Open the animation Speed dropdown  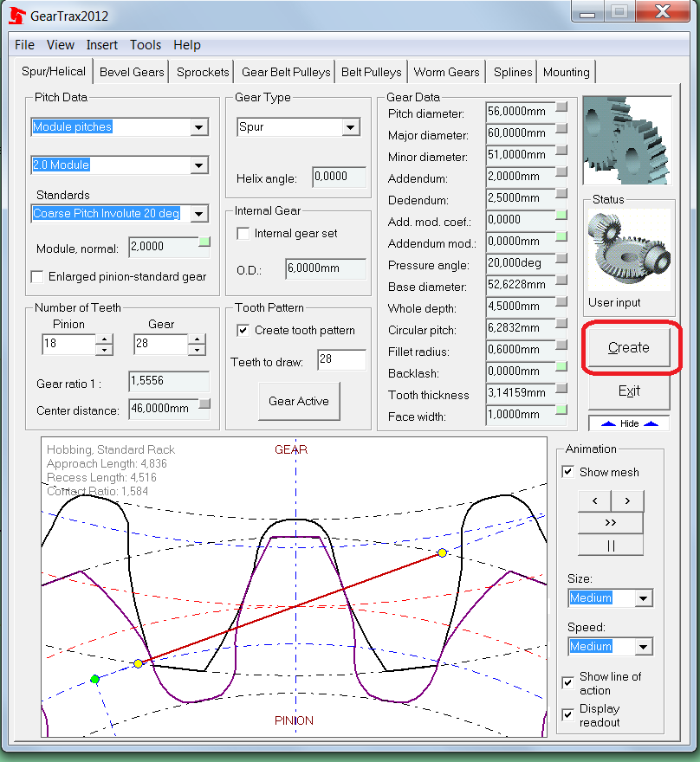pyautogui.click(x=643, y=647)
